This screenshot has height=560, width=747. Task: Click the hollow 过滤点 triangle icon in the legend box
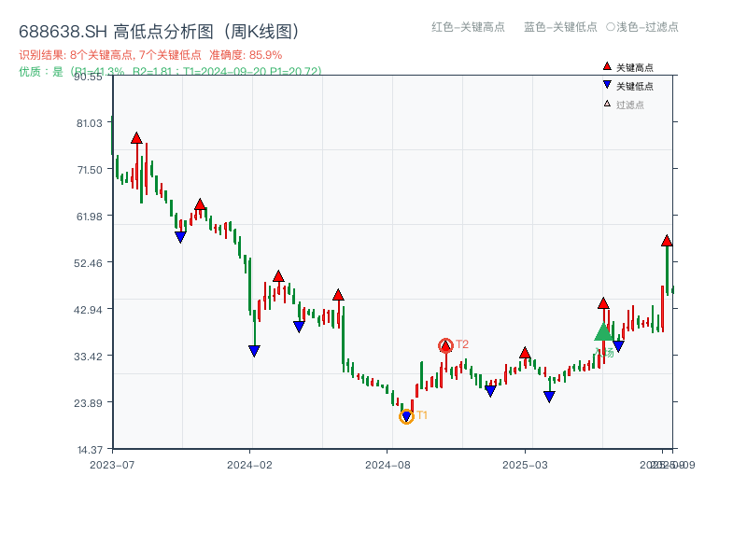pos(607,103)
